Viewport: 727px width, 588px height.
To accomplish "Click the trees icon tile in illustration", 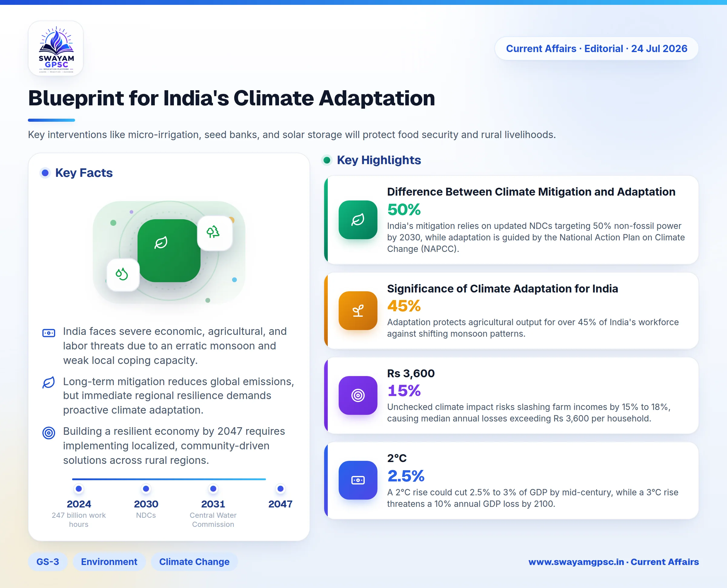I will 214,233.
